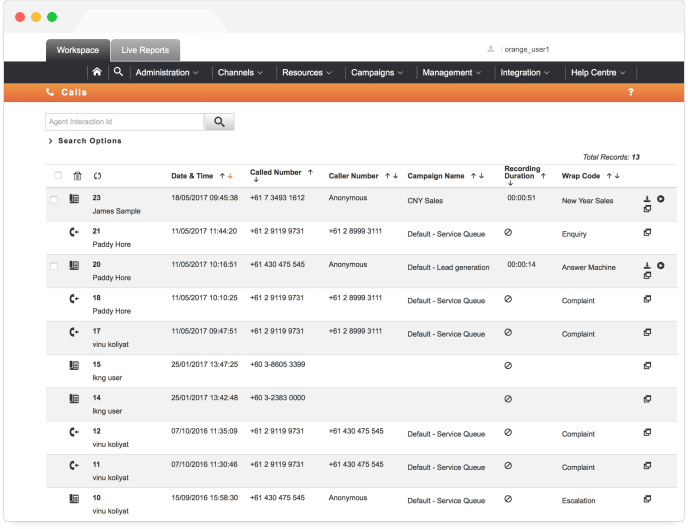Open details window icon for call 20

(647, 275)
